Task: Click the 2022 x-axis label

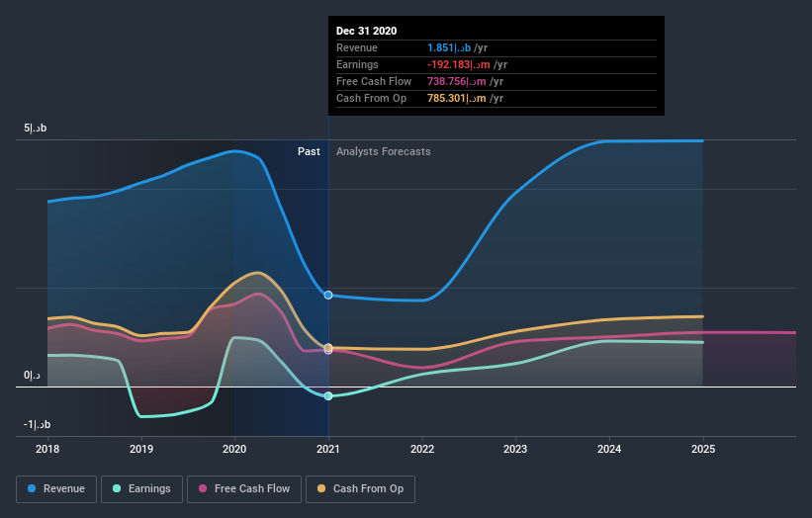Action: pyautogui.click(x=422, y=449)
